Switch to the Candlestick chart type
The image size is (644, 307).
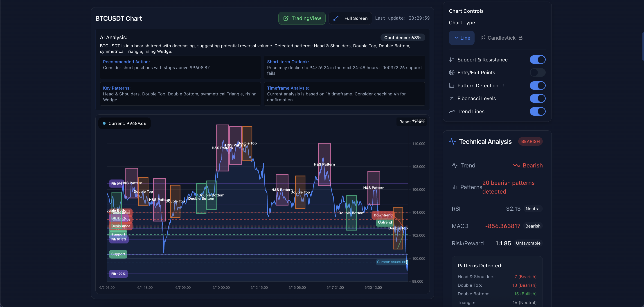[501, 38]
